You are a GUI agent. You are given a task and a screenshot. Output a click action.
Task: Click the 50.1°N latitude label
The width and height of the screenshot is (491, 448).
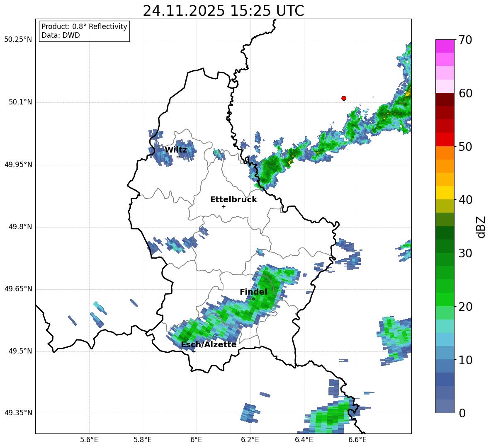21,102
